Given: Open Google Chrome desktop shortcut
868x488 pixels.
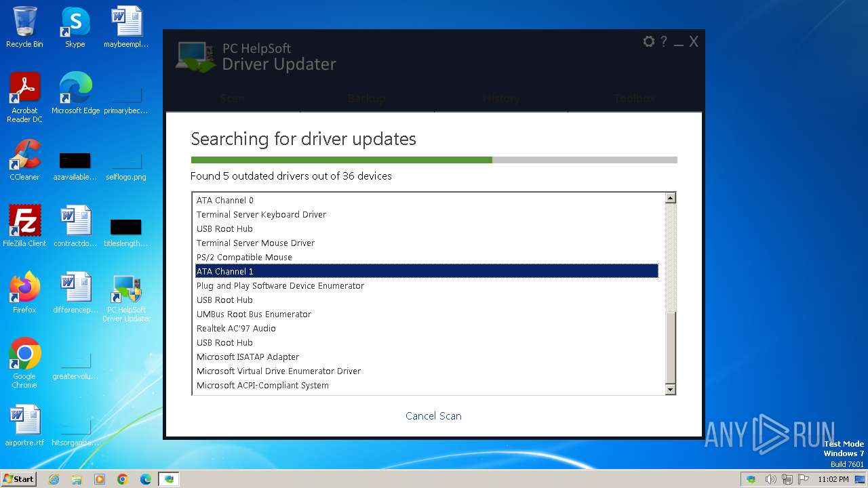Looking at the screenshot, I should coord(24,363).
